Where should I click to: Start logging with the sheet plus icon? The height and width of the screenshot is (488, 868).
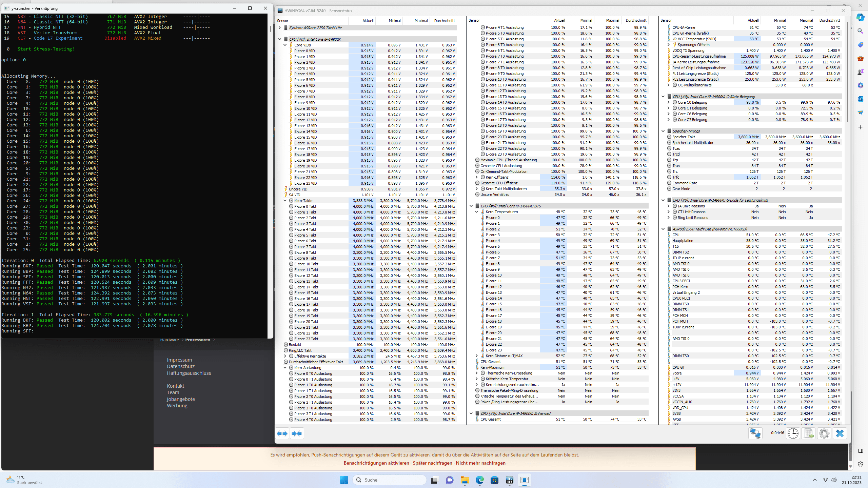pos(809,433)
